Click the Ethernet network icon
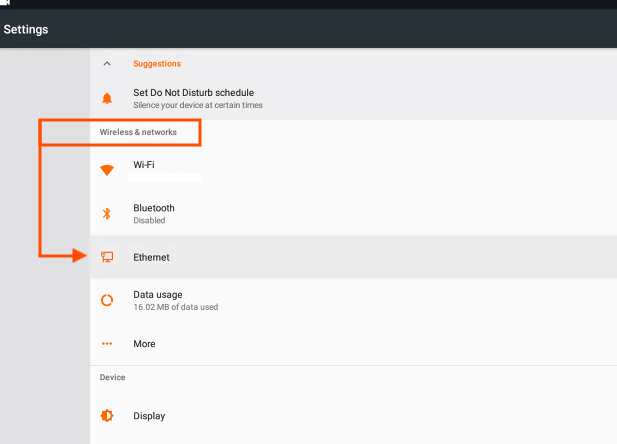The height and width of the screenshot is (444, 617). tap(107, 257)
